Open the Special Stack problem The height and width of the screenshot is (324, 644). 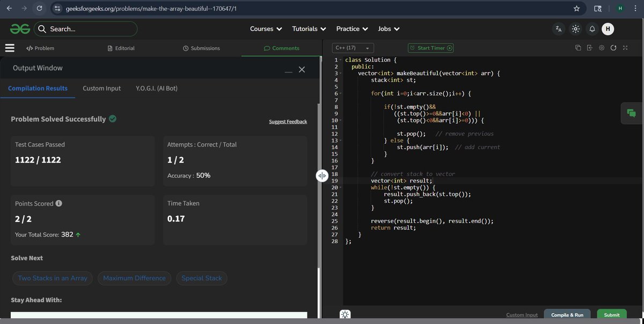(202, 278)
